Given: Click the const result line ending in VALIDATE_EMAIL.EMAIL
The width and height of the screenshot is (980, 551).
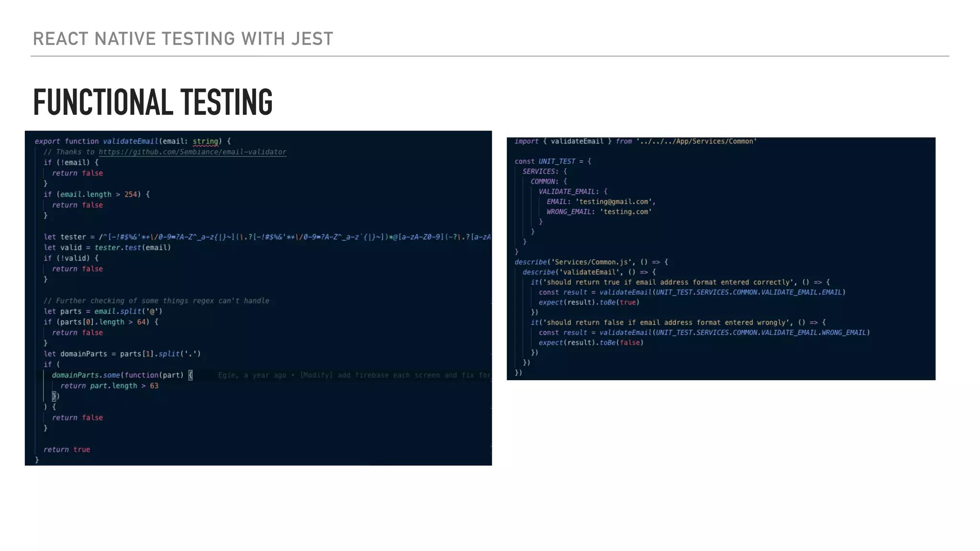Looking at the screenshot, I should tap(692, 292).
